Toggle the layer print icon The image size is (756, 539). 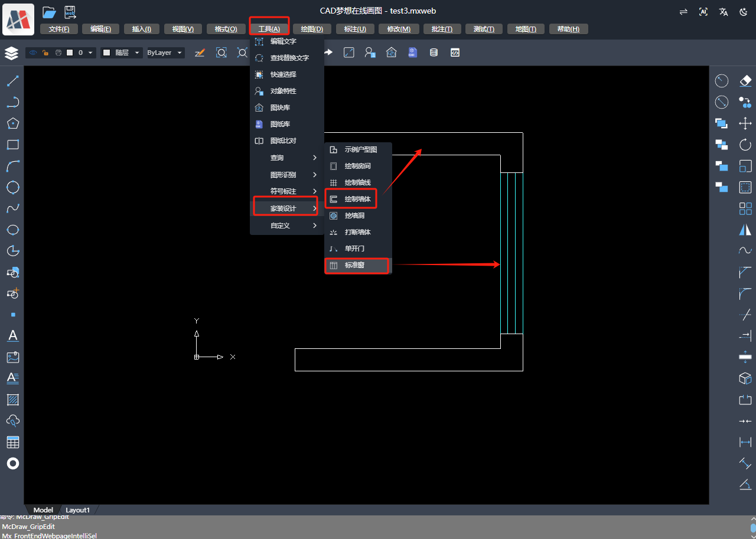[x=58, y=53]
